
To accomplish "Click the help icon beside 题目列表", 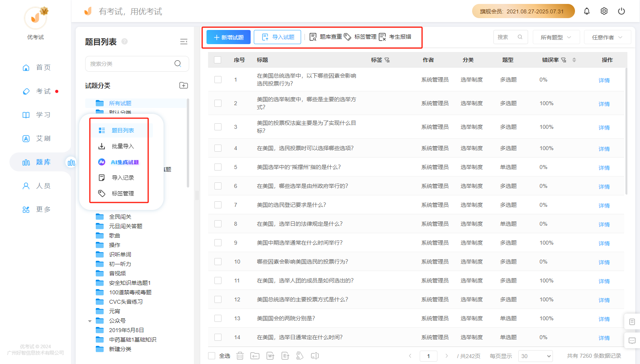I will [x=125, y=41].
